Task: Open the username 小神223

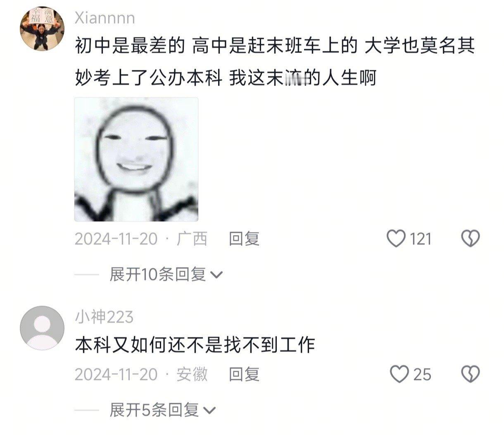Action: 104,317
